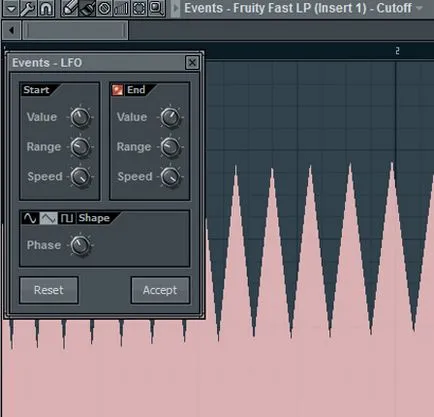Select triangle wave LFO shape
The image size is (434, 417).
point(49,218)
